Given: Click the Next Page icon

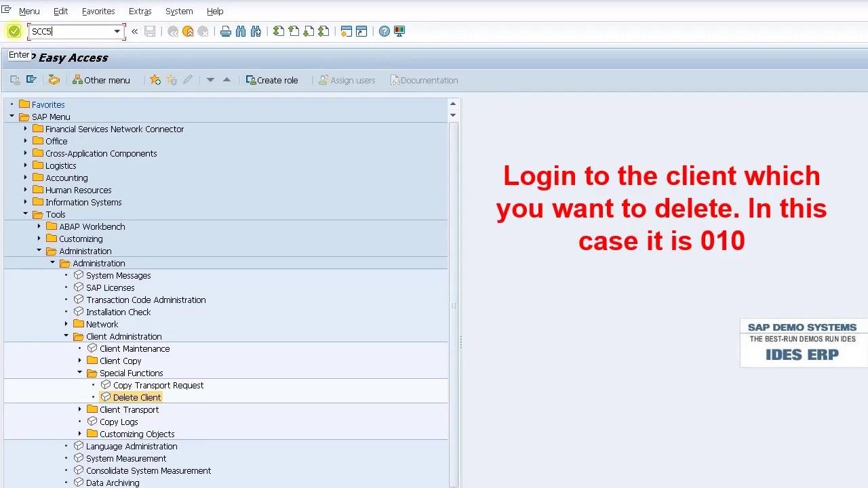Looking at the screenshot, I should pos(309,31).
